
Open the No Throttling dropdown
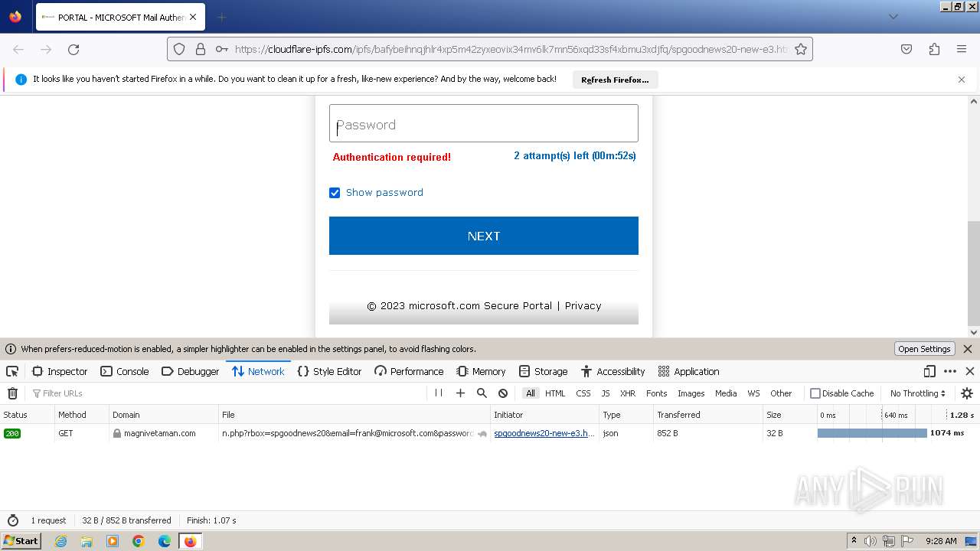click(x=917, y=393)
